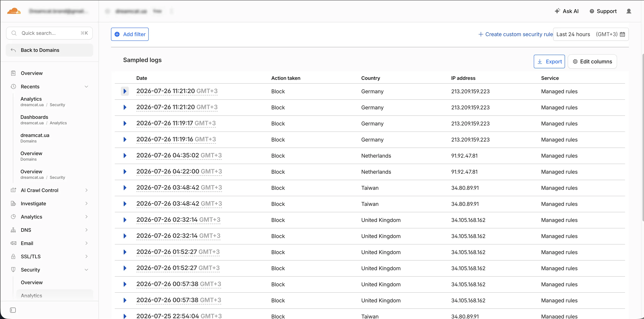Expand the DNS section chevron

[x=86, y=230]
